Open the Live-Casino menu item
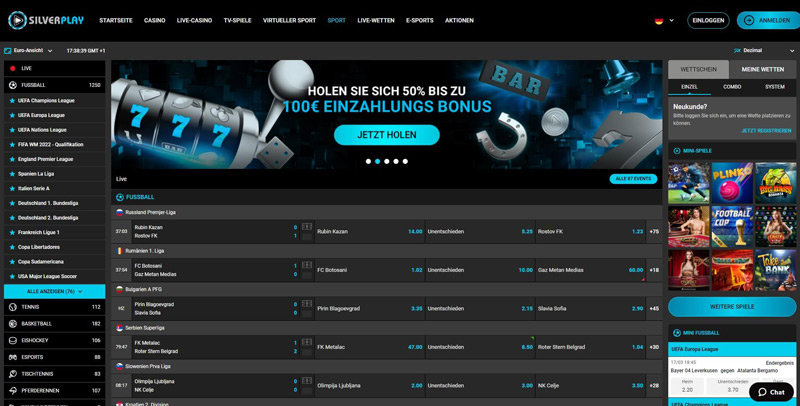The height and width of the screenshot is (406, 800). point(194,20)
